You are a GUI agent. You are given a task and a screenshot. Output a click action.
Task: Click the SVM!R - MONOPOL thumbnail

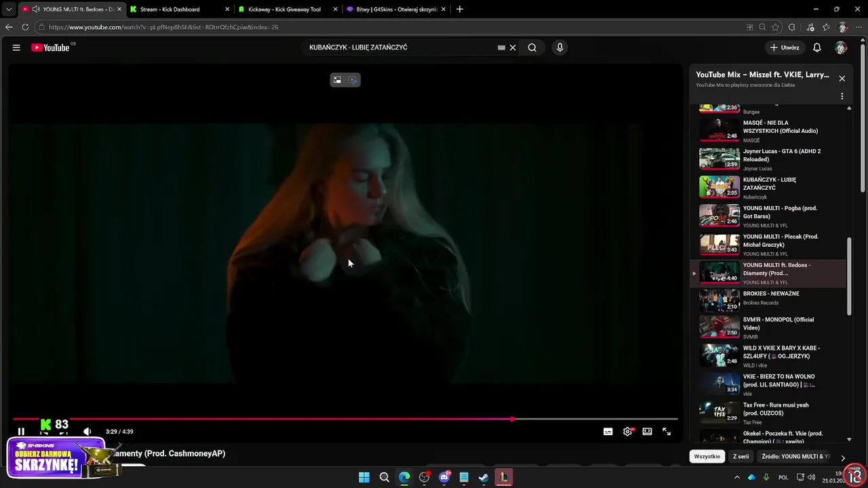719,327
